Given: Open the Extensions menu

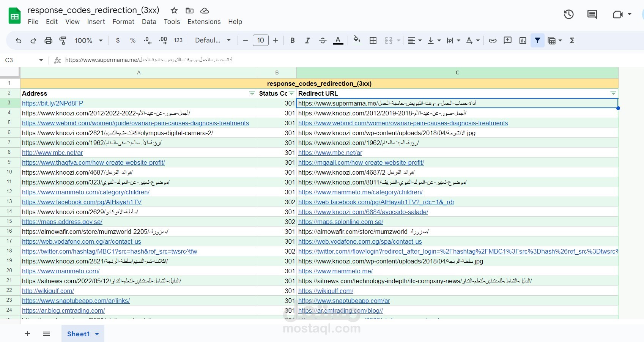Looking at the screenshot, I should (204, 22).
